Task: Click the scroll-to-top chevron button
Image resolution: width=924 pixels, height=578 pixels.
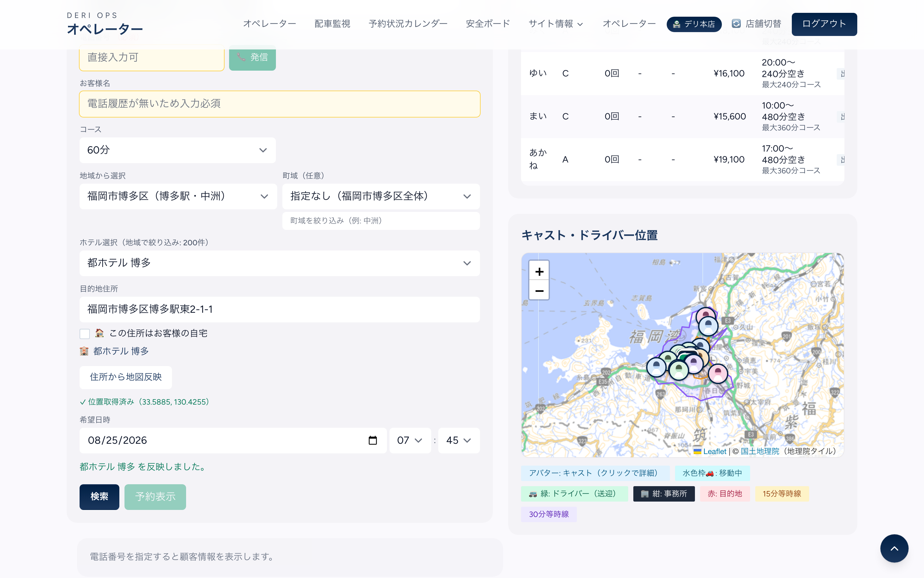Action: tap(894, 548)
